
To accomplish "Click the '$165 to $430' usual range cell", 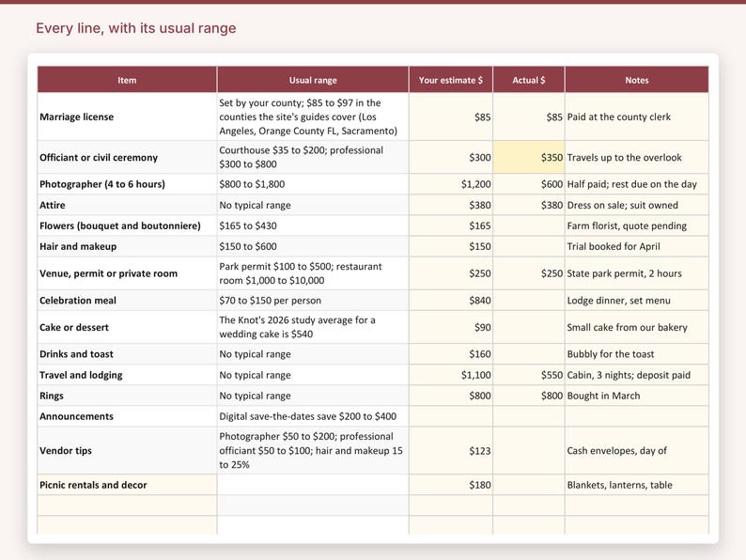I will (313, 226).
